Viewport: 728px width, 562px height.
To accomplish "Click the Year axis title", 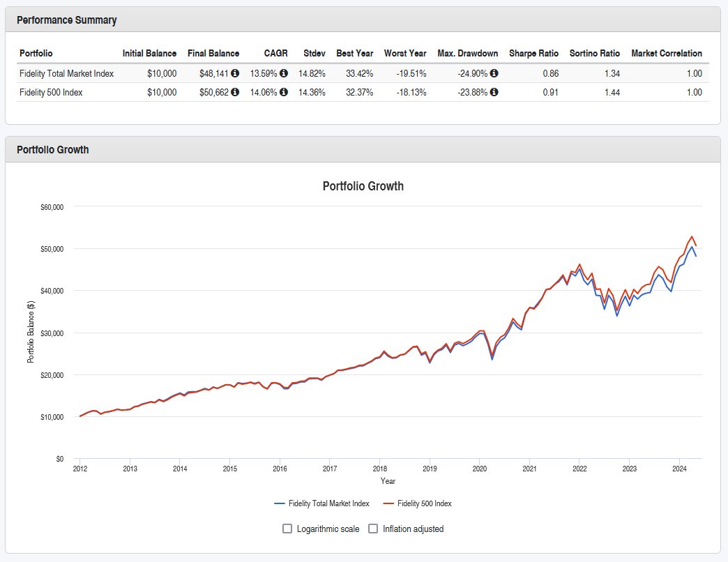I will pyautogui.click(x=388, y=481).
